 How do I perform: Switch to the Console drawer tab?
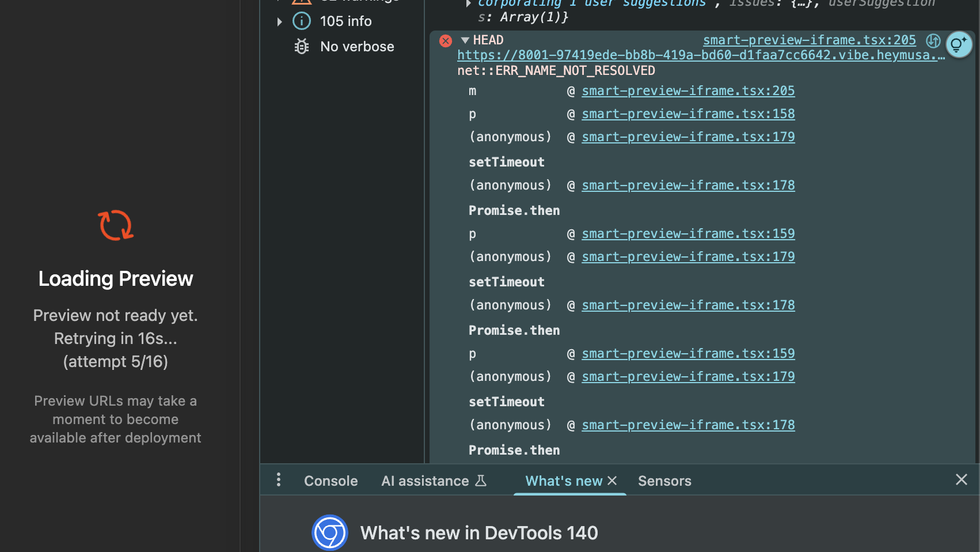pyautogui.click(x=331, y=481)
